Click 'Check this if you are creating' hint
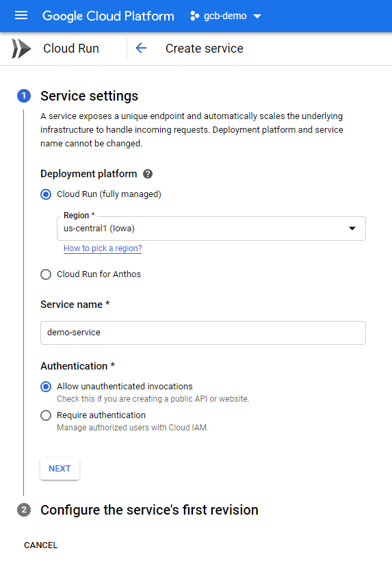This screenshot has width=392, height=568. pyautogui.click(x=153, y=399)
